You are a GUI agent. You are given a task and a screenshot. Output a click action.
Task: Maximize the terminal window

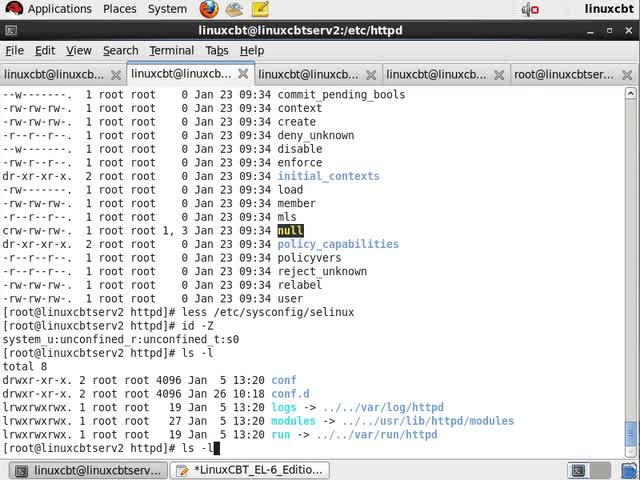coord(609,31)
